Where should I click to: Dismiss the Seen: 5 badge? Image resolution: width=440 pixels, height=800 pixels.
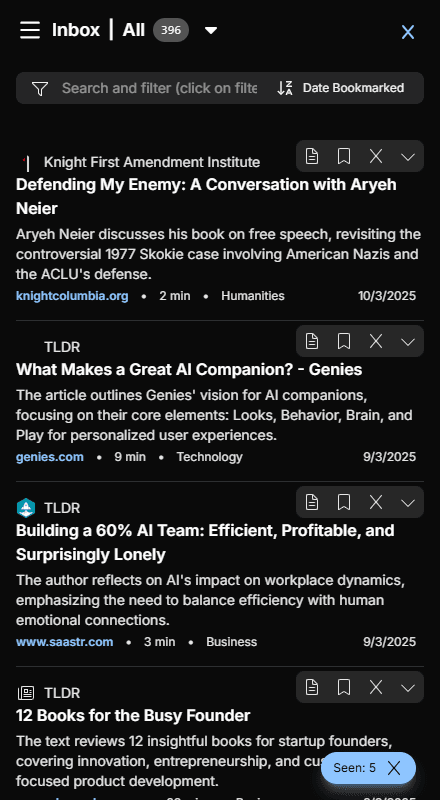[x=394, y=768]
